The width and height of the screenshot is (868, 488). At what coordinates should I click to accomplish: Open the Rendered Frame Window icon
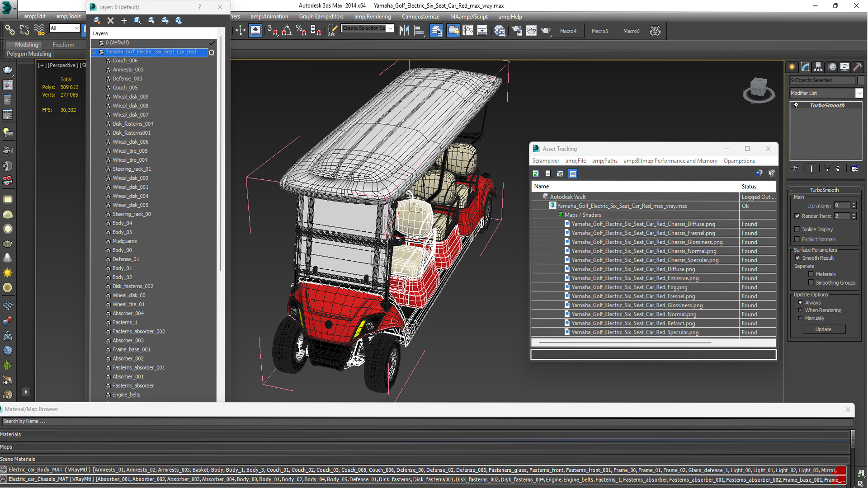(x=531, y=30)
